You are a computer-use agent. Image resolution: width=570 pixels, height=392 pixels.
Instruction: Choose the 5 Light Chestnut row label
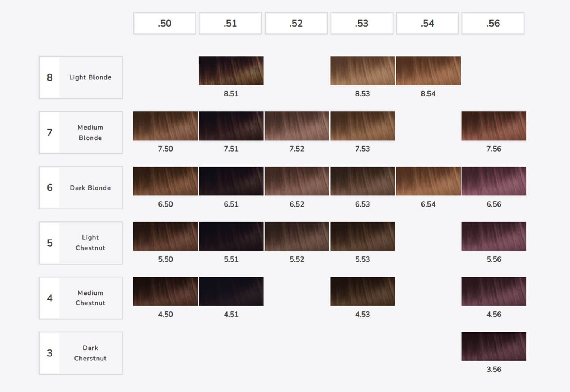81,243
